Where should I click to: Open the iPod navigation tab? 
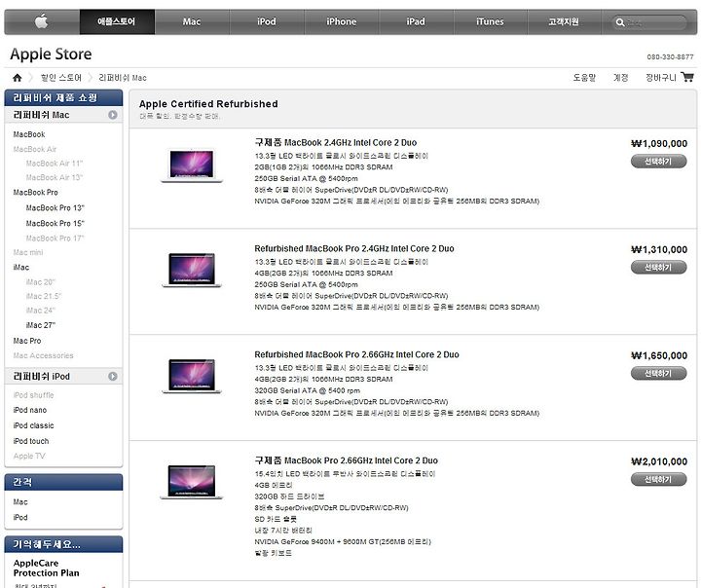pyautogui.click(x=267, y=21)
